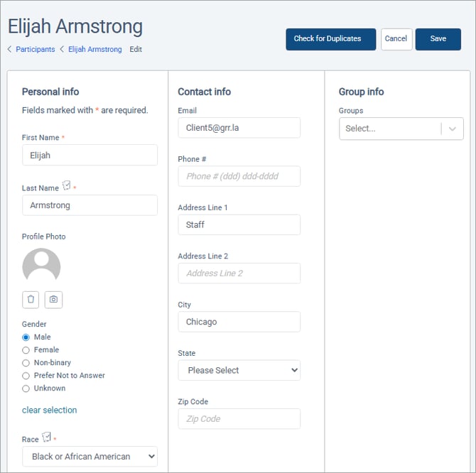Viewport: 476px width, 473px height.
Task: Expand the Race dropdown
Action: click(90, 457)
